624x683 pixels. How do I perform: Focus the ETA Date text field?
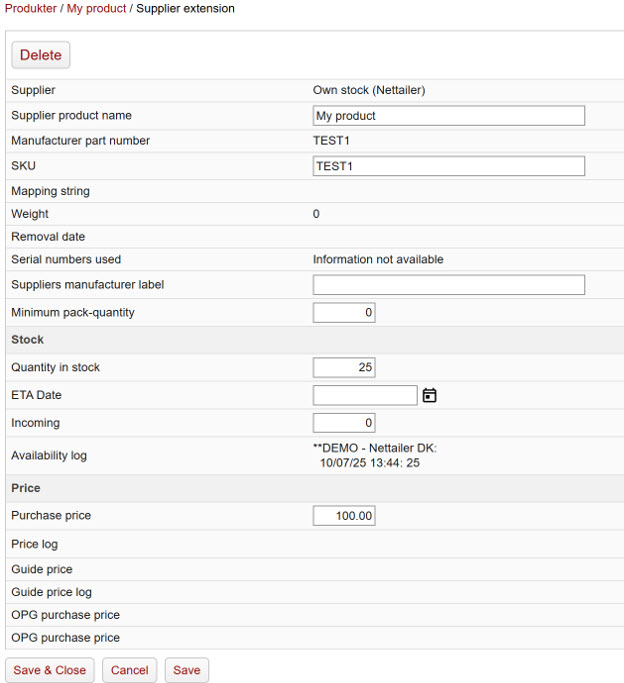[365, 395]
